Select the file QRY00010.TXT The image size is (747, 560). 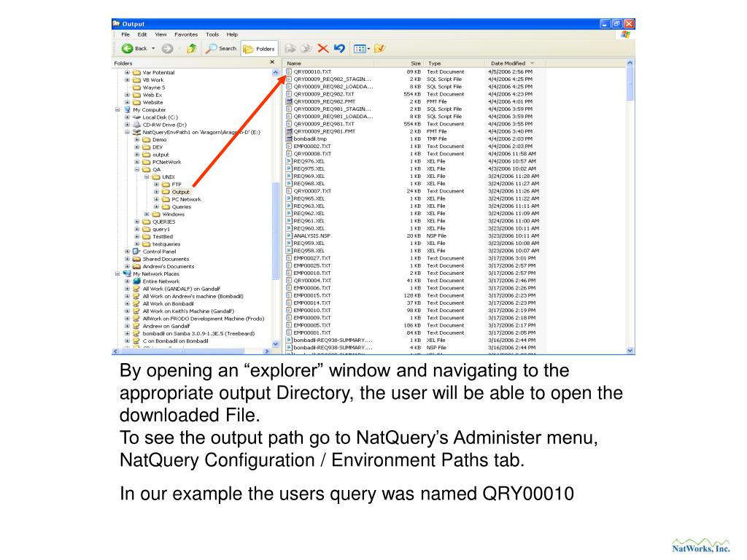(312, 72)
